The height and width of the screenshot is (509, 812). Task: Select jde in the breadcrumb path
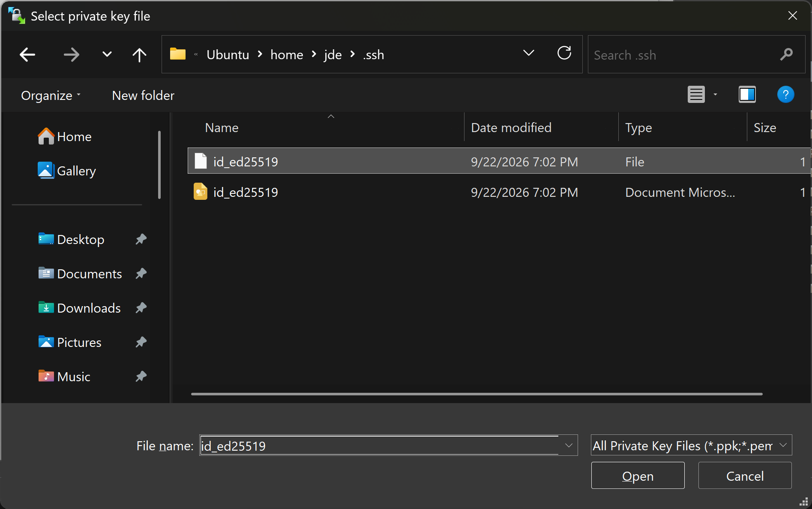[333, 54]
